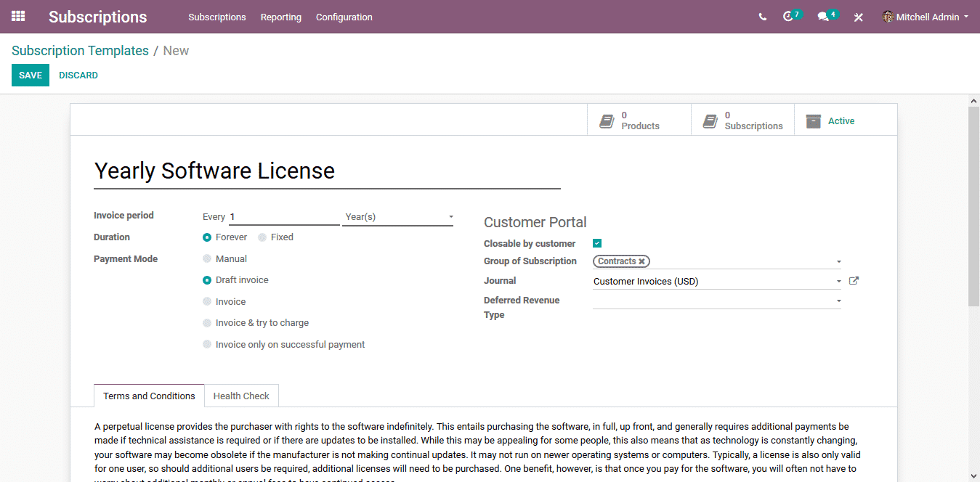
Task: Select Fixed duration option
Action: 262,237
